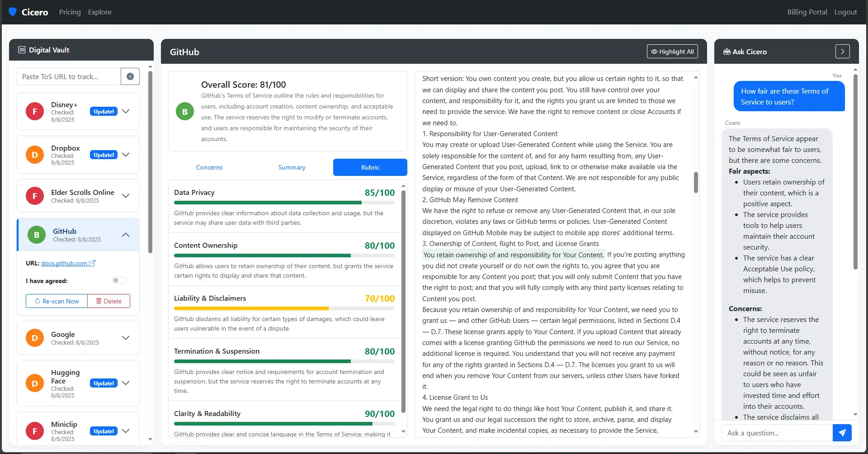Click the Cicero brand name

click(x=35, y=12)
